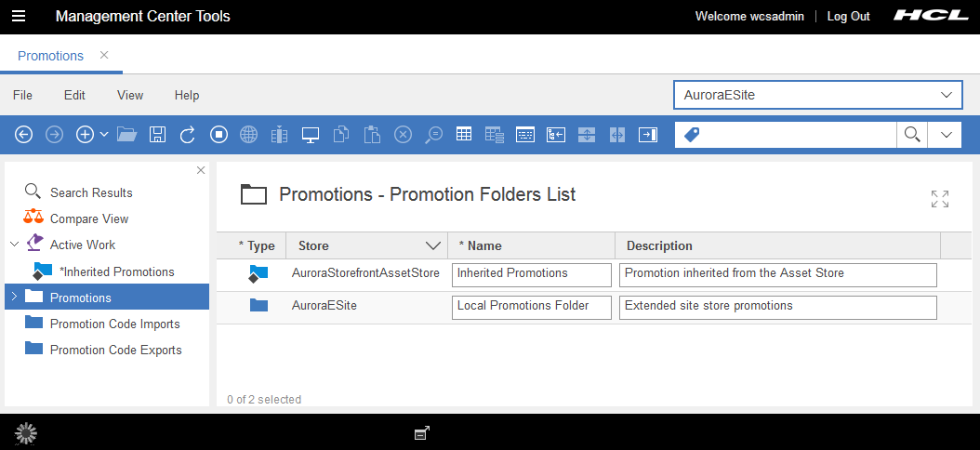Click the Reload circular arrow icon
The width and height of the screenshot is (980, 450).
click(187, 135)
